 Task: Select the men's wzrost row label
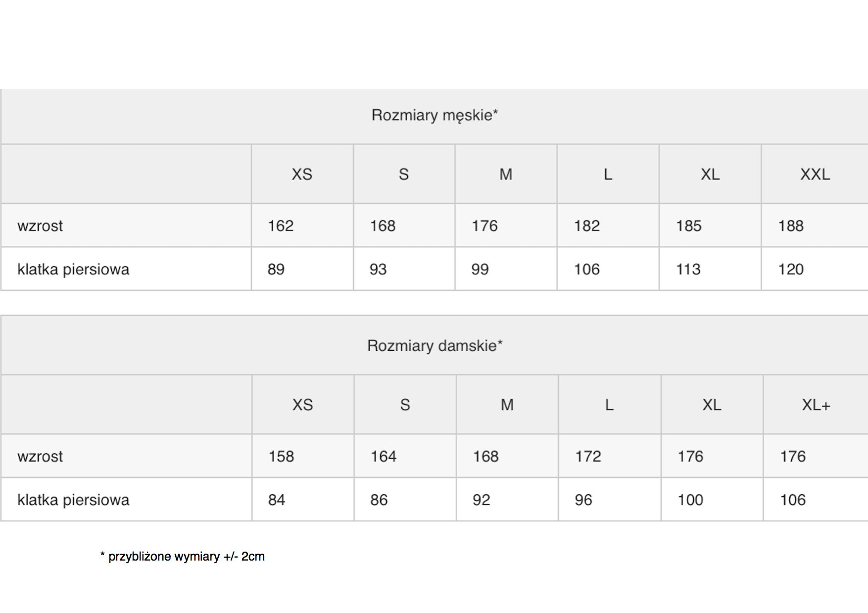(40, 226)
